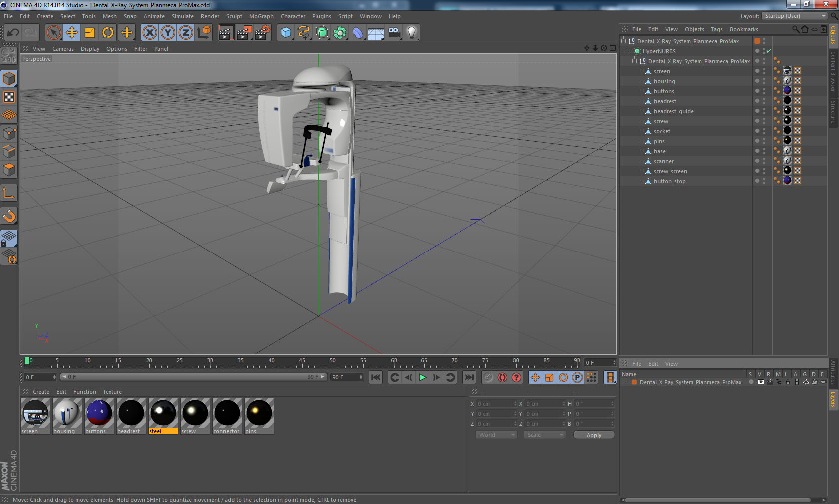This screenshot has width=839, height=504.
Task: Click the Apply button
Action: (594, 435)
